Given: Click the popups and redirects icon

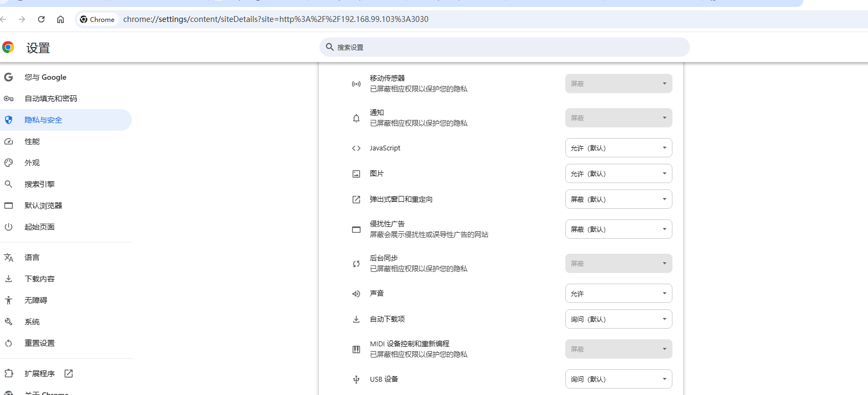Looking at the screenshot, I should coord(356,200).
